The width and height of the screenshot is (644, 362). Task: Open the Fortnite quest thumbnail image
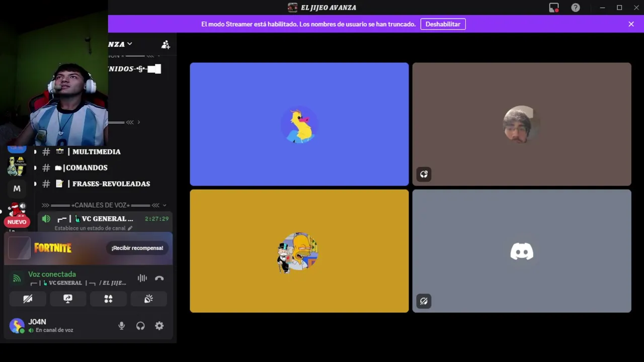(20, 248)
